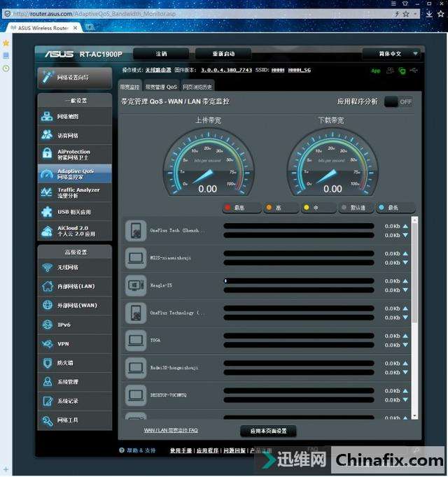The width and height of the screenshot is (448, 477).
Task: Click the Keagle-I5 Windows desktop device icon
Action: pyautogui.click(x=136, y=285)
